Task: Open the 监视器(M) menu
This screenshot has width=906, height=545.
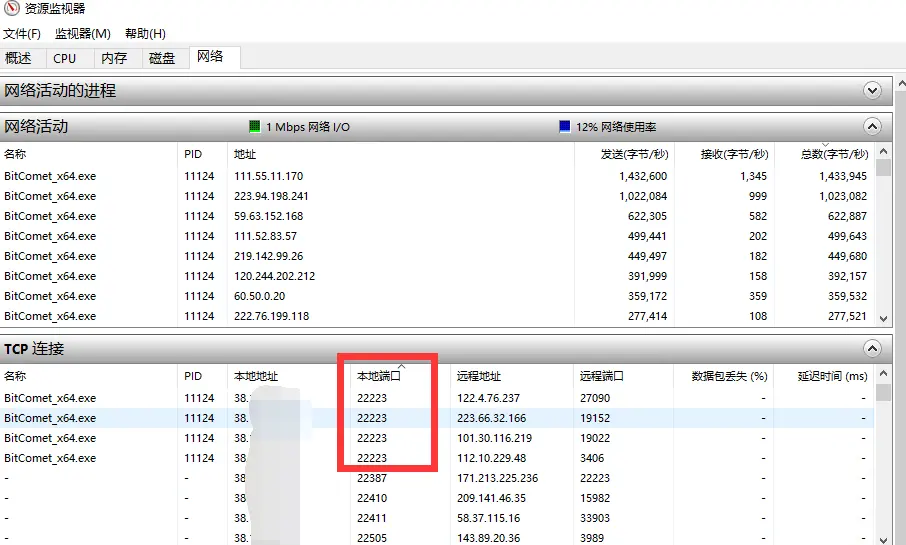Action: [82, 33]
